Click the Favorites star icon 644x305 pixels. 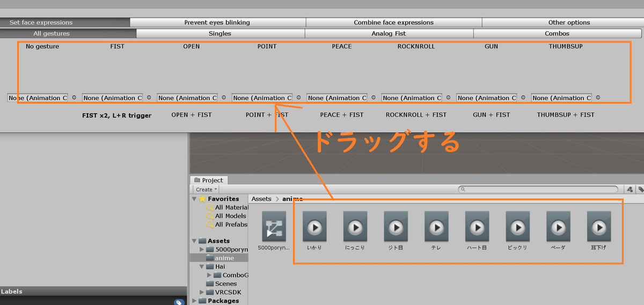click(x=202, y=199)
